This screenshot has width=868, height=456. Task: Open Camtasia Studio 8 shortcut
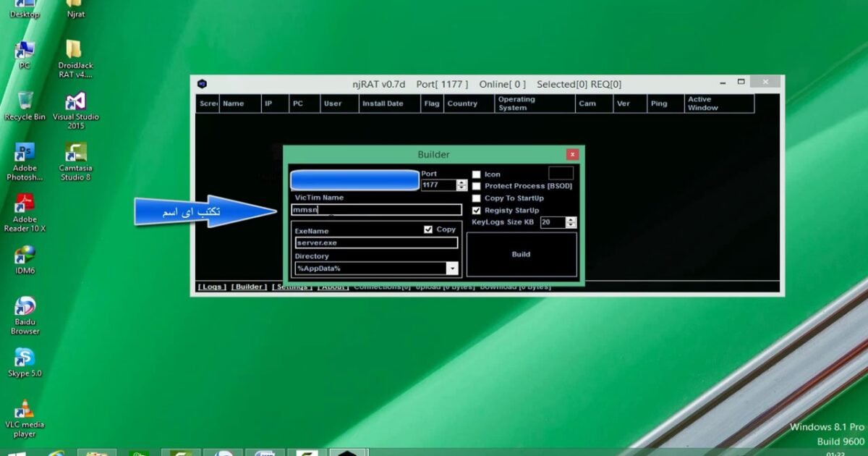(x=75, y=153)
